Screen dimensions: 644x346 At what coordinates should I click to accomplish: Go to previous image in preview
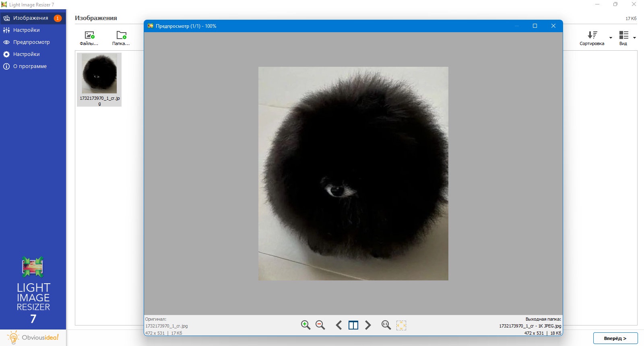pyautogui.click(x=339, y=325)
